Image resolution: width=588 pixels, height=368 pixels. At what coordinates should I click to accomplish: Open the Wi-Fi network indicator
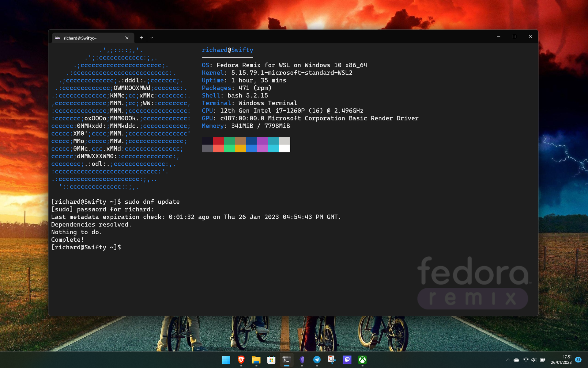coord(526,360)
